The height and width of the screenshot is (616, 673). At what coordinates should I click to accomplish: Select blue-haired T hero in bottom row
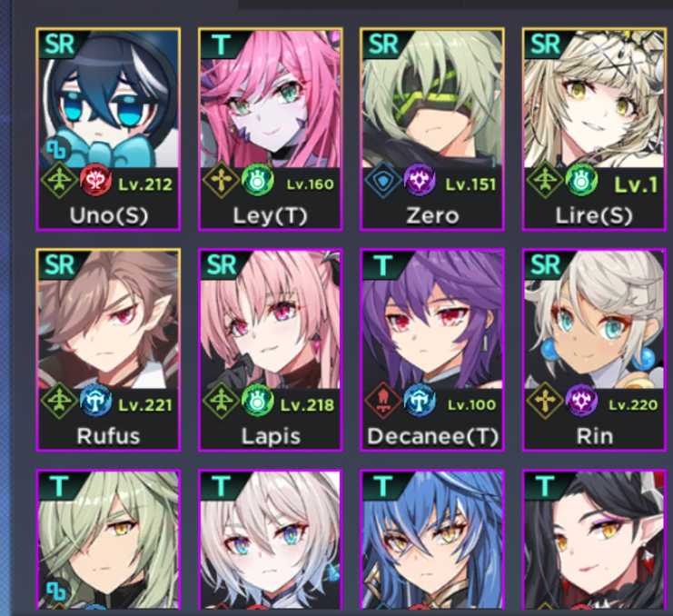(432, 540)
